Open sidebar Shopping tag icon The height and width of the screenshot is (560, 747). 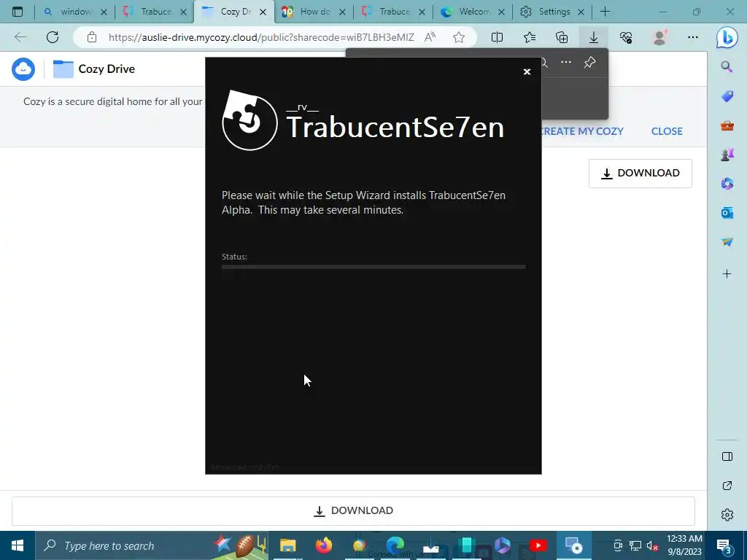727,97
